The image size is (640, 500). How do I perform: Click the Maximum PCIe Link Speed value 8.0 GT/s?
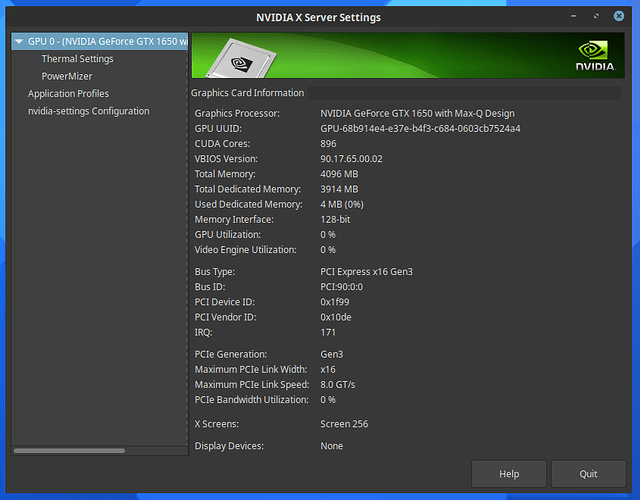click(338, 384)
